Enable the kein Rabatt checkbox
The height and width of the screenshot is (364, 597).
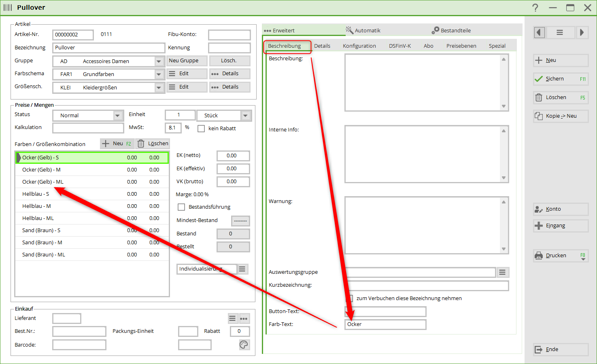tap(201, 129)
